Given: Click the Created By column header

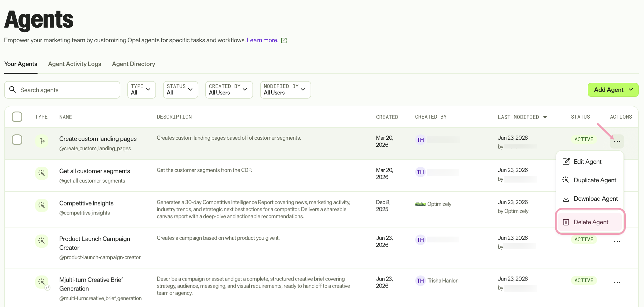Looking at the screenshot, I should (431, 117).
